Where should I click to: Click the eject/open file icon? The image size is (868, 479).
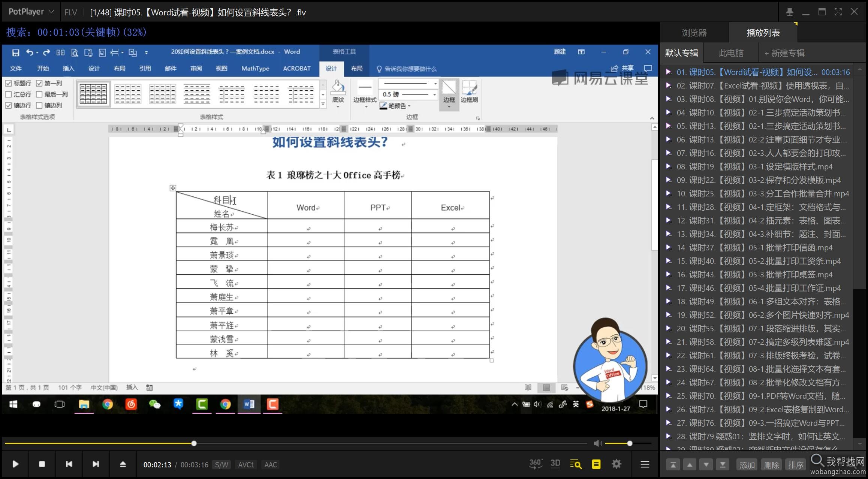(123, 464)
